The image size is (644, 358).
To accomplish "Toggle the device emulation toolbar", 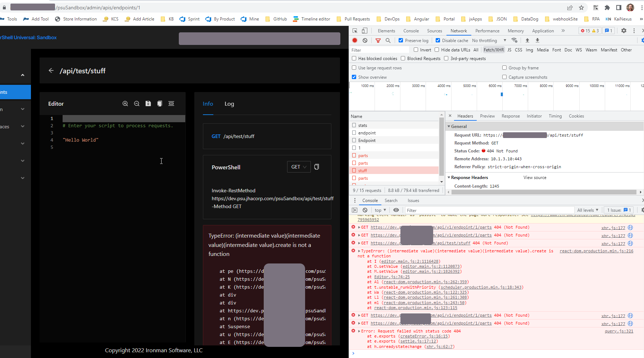I will point(364,31).
